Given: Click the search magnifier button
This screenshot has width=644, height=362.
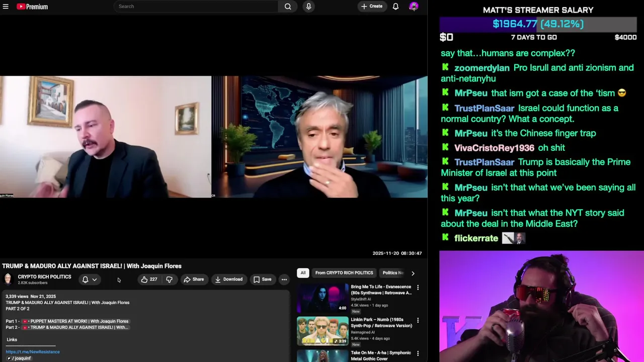Looking at the screenshot, I should pyautogui.click(x=288, y=7).
